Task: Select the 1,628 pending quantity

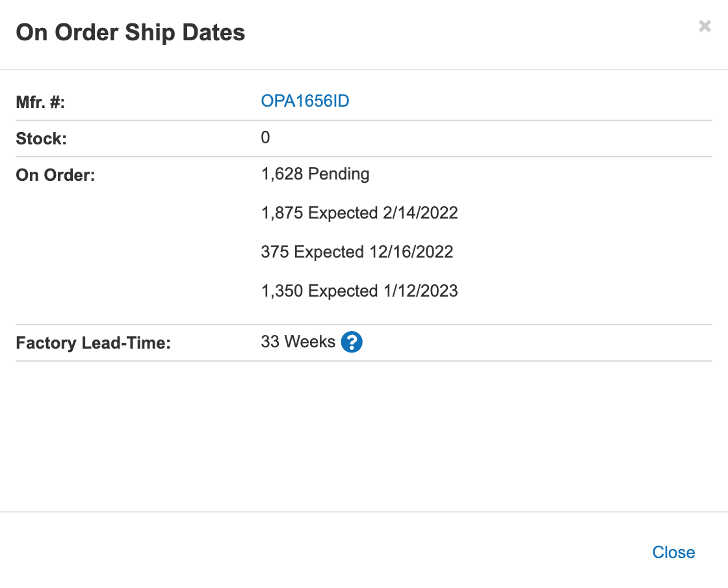Action: click(282, 174)
